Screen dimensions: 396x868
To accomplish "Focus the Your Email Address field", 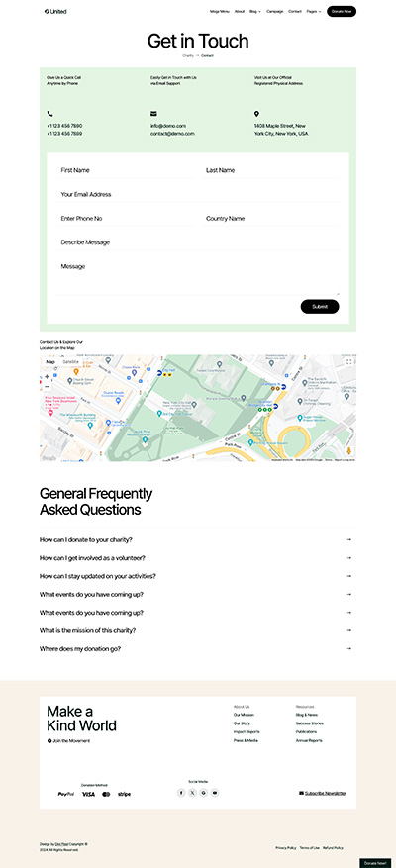I will (198, 194).
